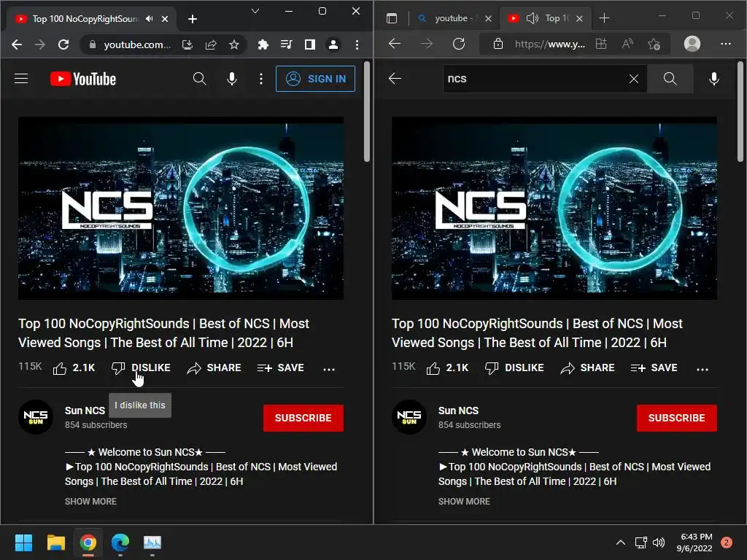Dislike the video in the Edge window
This screenshot has width=747, height=560.
pos(514,368)
